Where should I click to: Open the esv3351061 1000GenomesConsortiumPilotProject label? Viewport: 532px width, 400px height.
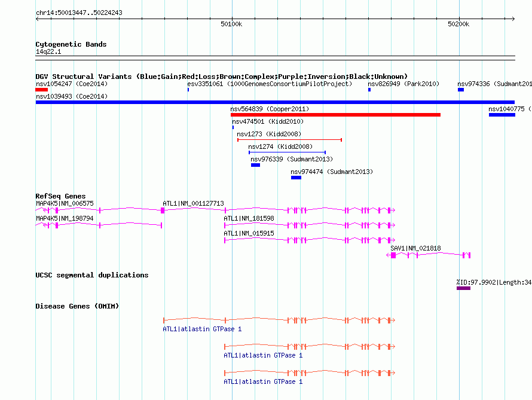coord(270,84)
